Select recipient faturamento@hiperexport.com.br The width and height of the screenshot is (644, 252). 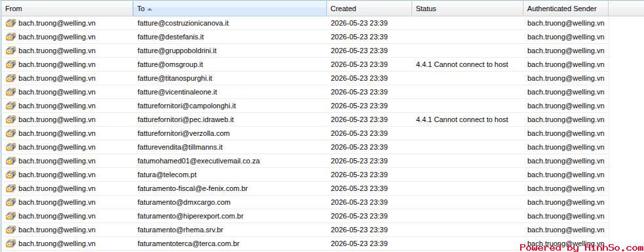190,217
